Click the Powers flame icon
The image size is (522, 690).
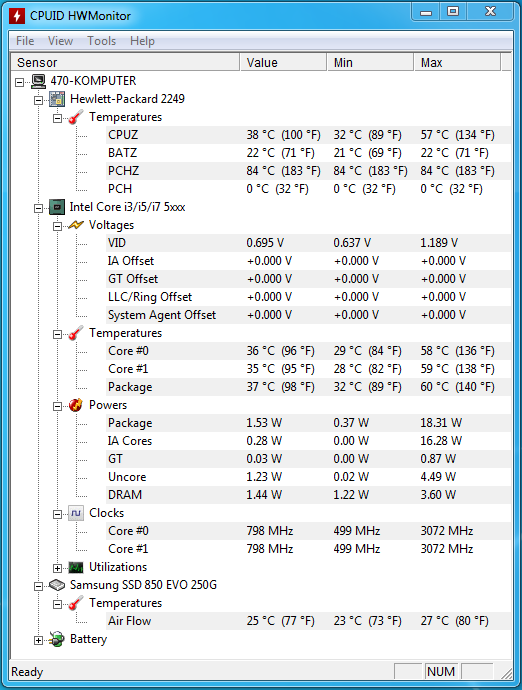click(76, 405)
